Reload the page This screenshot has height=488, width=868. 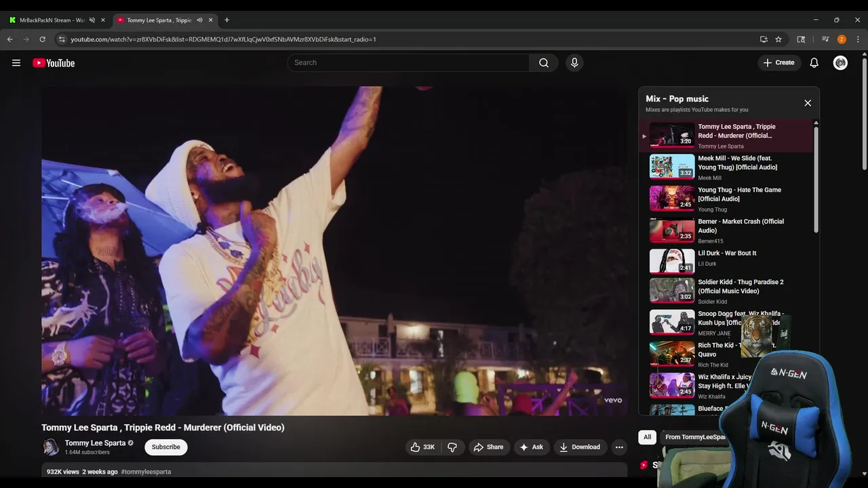click(x=42, y=39)
